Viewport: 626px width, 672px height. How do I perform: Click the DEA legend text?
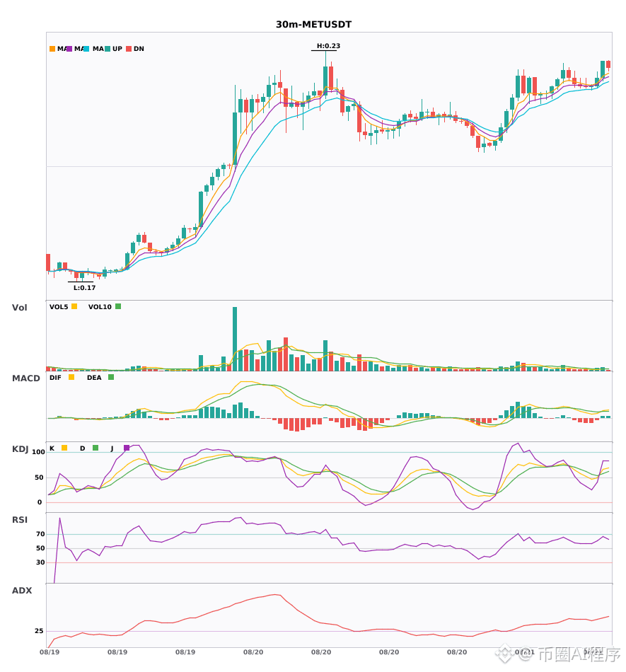click(x=94, y=378)
